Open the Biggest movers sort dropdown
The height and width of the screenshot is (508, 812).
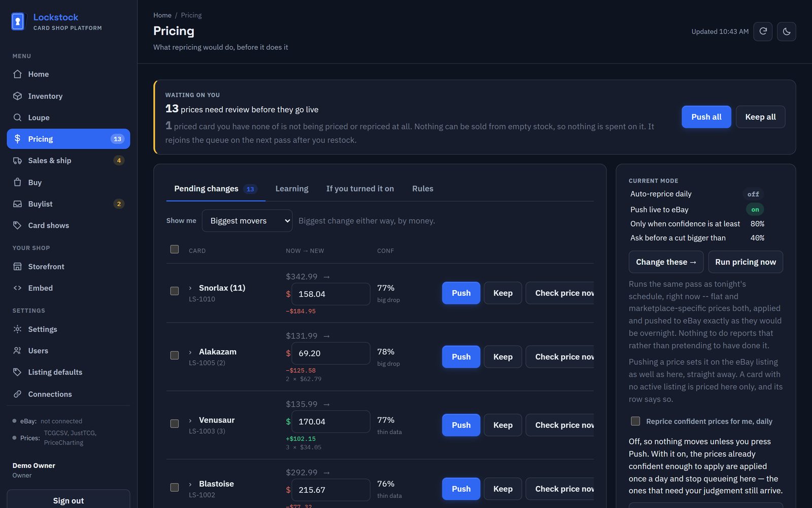247,221
